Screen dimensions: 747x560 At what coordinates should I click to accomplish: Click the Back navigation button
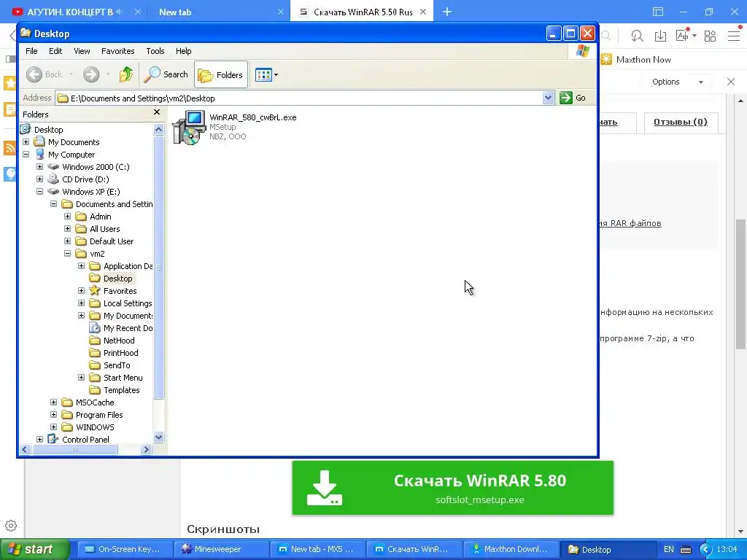coord(44,74)
